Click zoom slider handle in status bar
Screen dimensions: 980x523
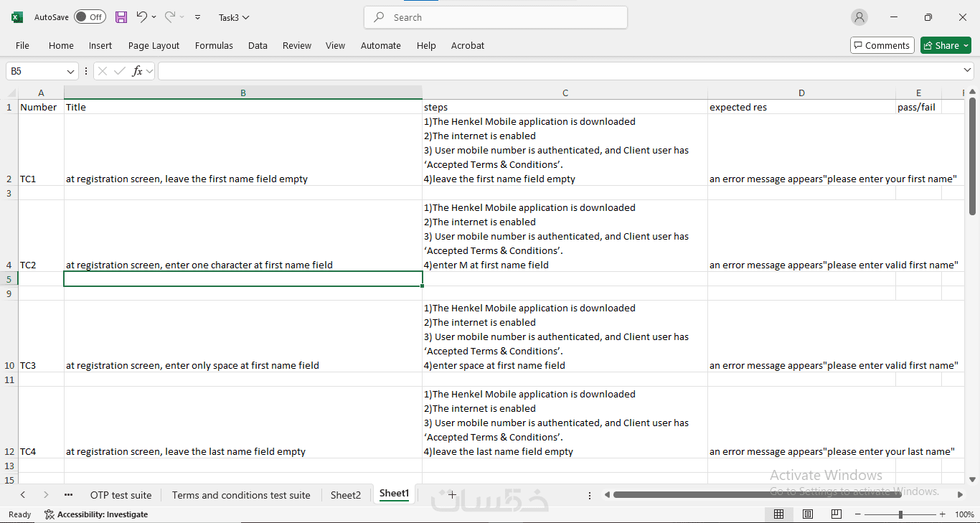900,514
